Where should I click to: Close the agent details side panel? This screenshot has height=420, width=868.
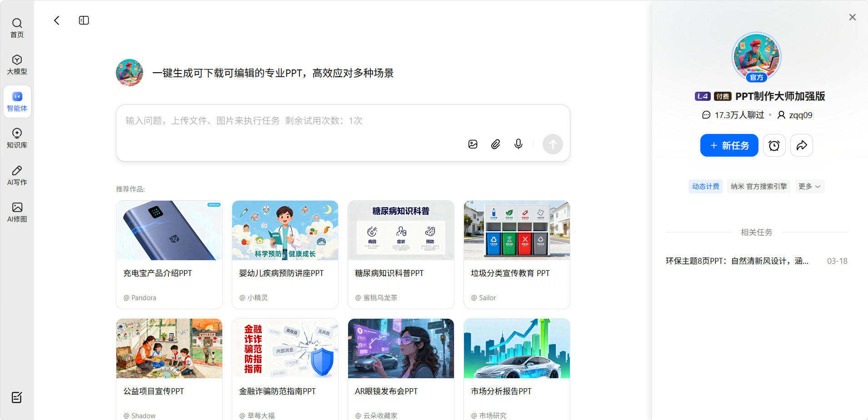click(x=852, y=17)
